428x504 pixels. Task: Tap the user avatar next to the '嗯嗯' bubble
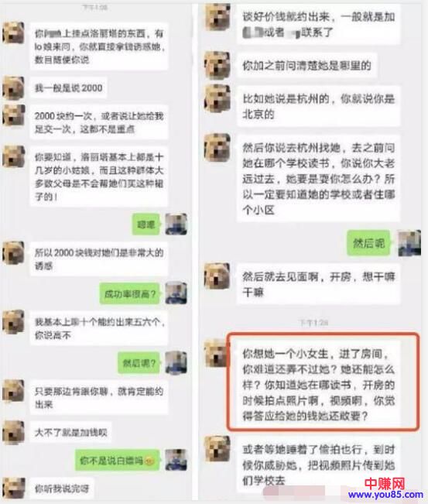click(x=176, y=224)
